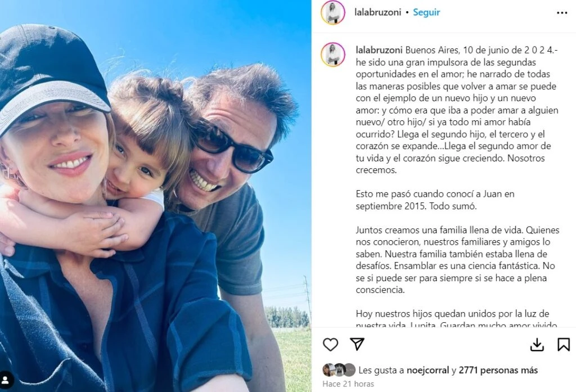The height and width of the screenshot is (392, 576).
Task: Save the post with the bookmark icon
Action: 564,345
